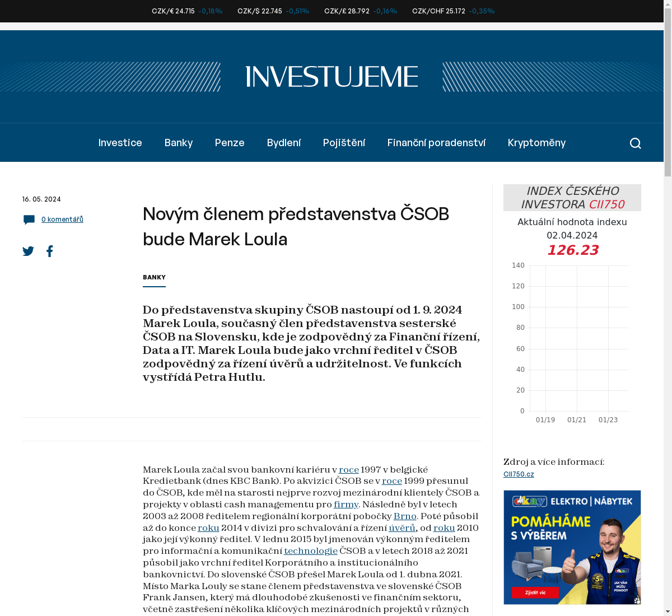
Task: Follow the 'úvěrů' link in article
Action: coord(402,528)
